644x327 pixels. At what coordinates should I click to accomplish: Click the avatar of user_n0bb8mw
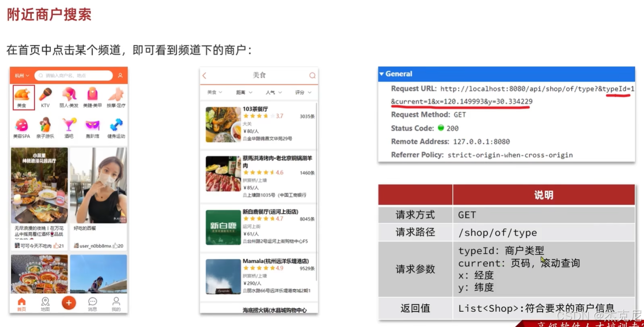click(x=76, y=246)
